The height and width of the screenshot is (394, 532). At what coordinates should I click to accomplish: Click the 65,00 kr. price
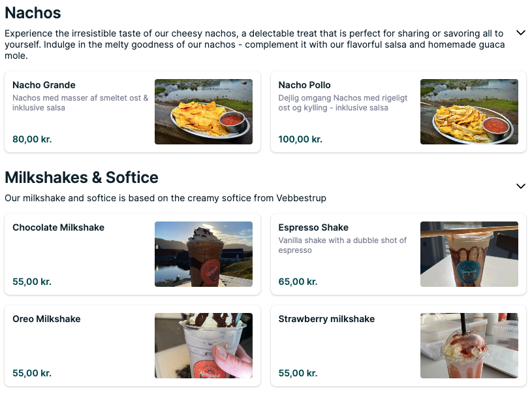click(x=298, y=282)
